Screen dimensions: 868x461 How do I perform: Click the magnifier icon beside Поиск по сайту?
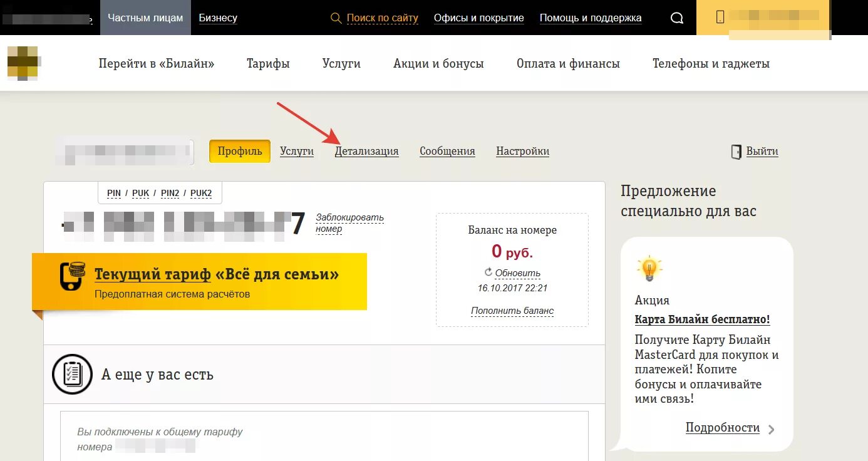pyautogui.click(x=336, y=18)
